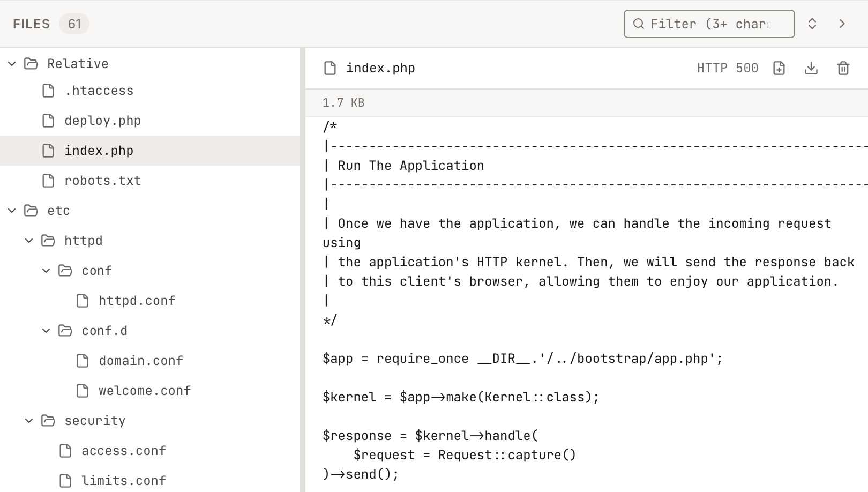868x492 pixels.
Task: Download index.php using the download icon
Action: 811,68
